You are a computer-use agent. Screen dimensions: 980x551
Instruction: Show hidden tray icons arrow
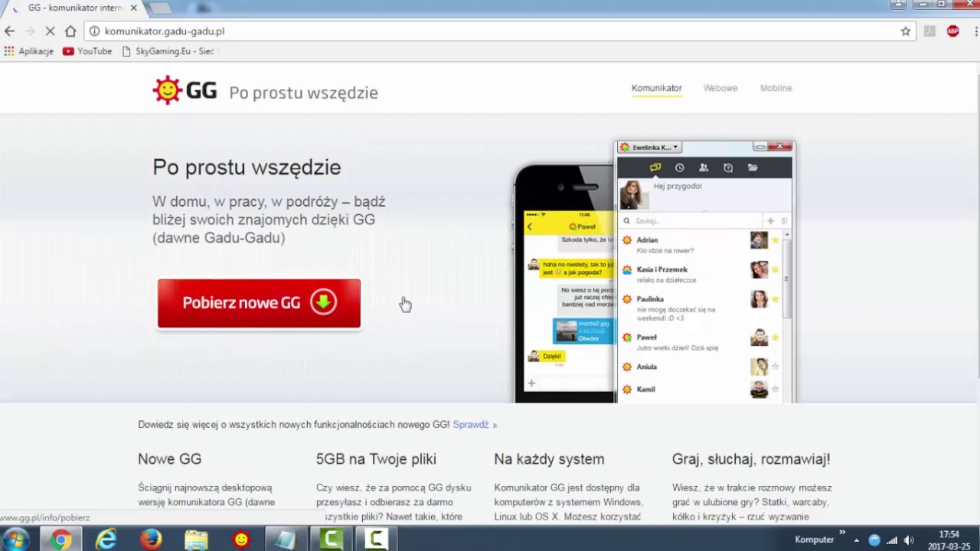point(857,540)
